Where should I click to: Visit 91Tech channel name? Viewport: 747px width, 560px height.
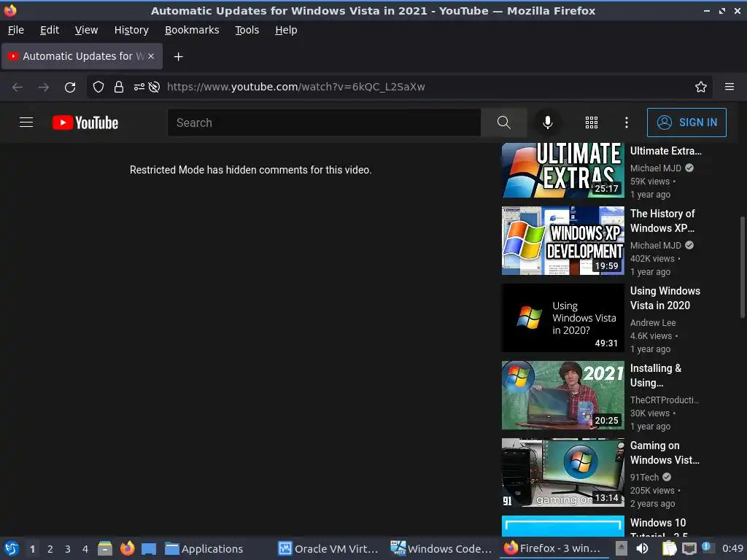tap(644, 477)
